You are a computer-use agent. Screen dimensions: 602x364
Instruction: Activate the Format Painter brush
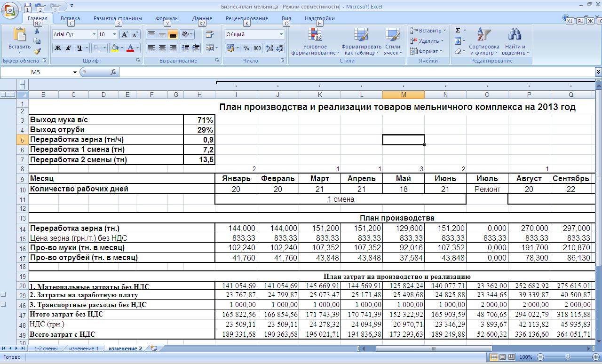[37, 51]
